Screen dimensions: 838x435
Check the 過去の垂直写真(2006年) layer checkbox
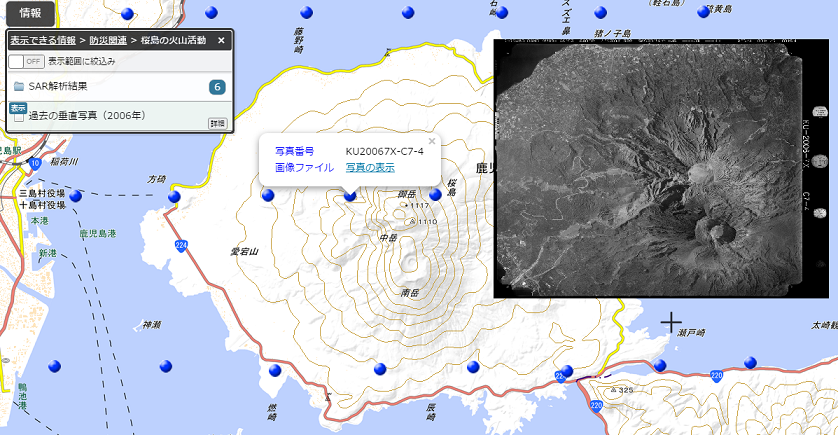coord(18,117)
